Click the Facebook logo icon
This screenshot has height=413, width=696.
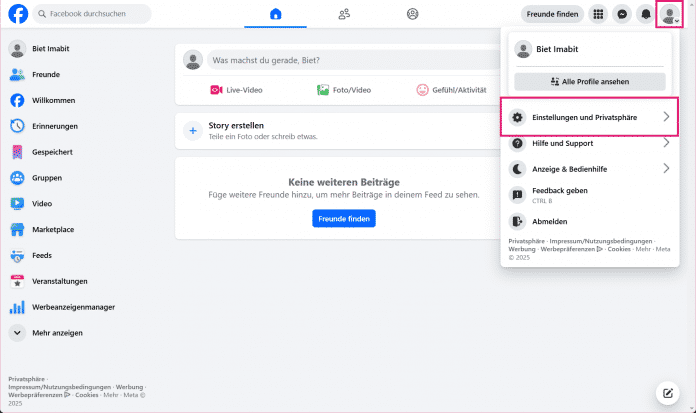point(17,15)
